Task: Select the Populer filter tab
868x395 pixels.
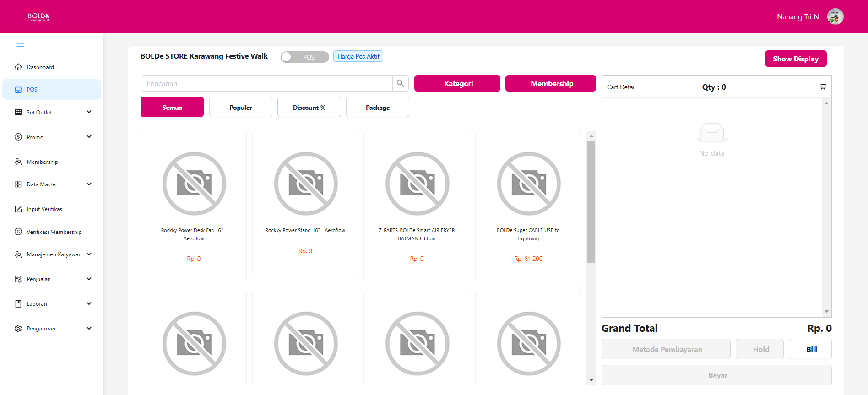Action: 240,107
